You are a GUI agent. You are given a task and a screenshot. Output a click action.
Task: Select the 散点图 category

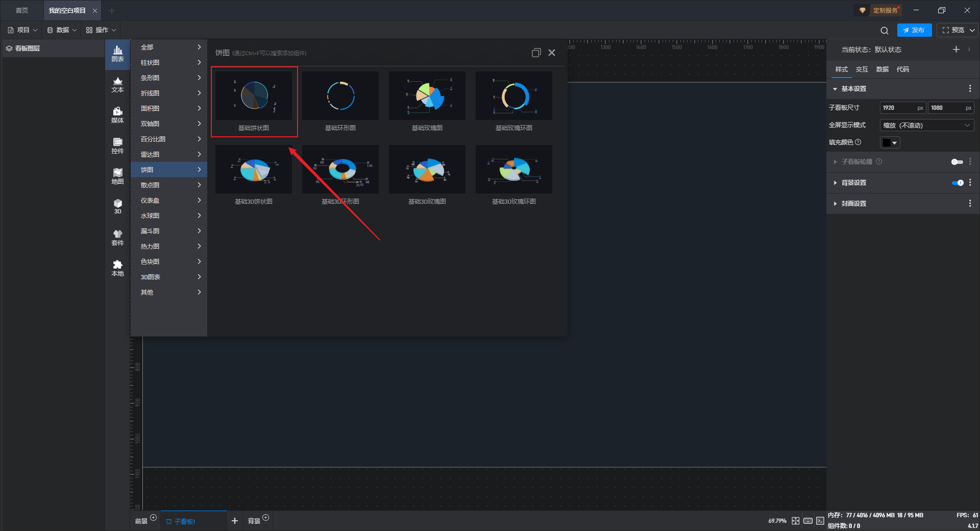[169, 185]
